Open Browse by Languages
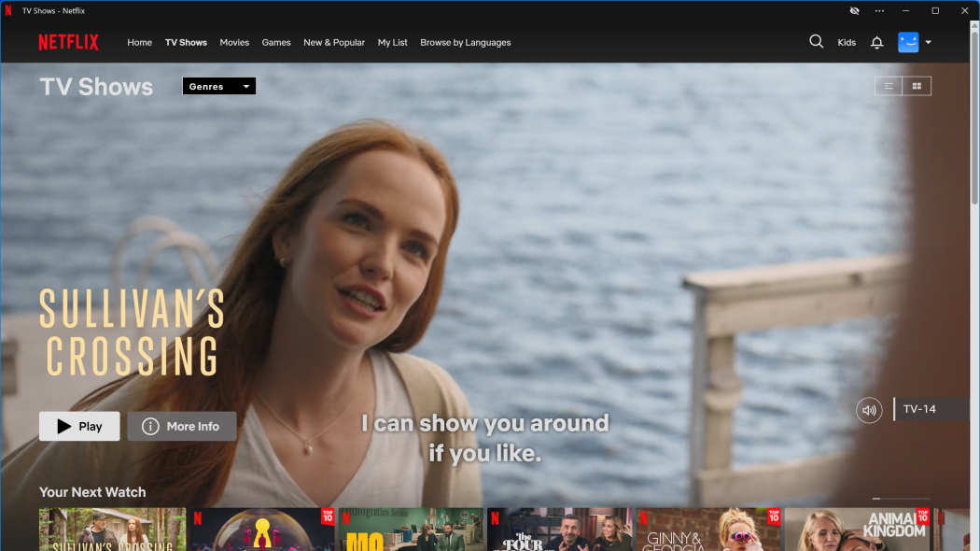This screenshot has height=551, width=980. pyautogui.click(x=465, y=43)
